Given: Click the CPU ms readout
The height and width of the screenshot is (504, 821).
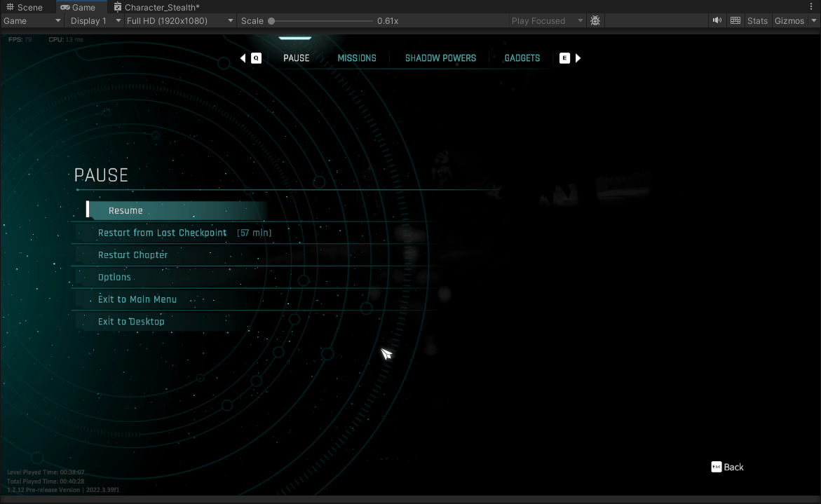Looking at the screenshot, I should 66,39.
